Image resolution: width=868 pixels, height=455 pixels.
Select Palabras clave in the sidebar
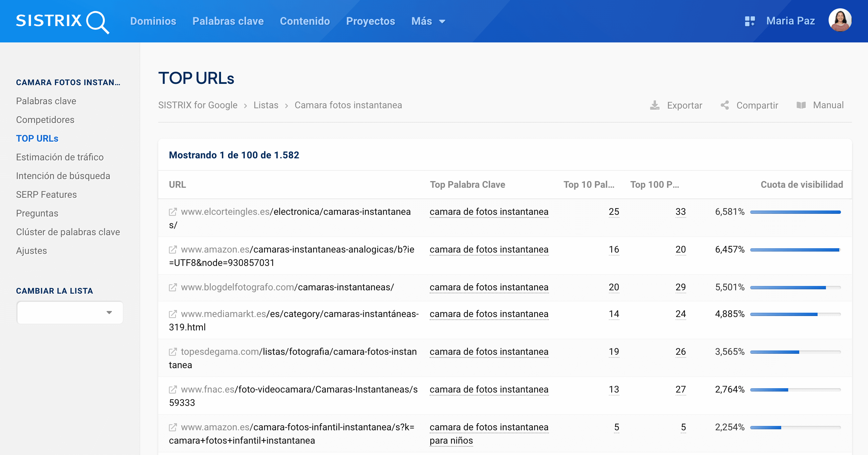[46, 101]
